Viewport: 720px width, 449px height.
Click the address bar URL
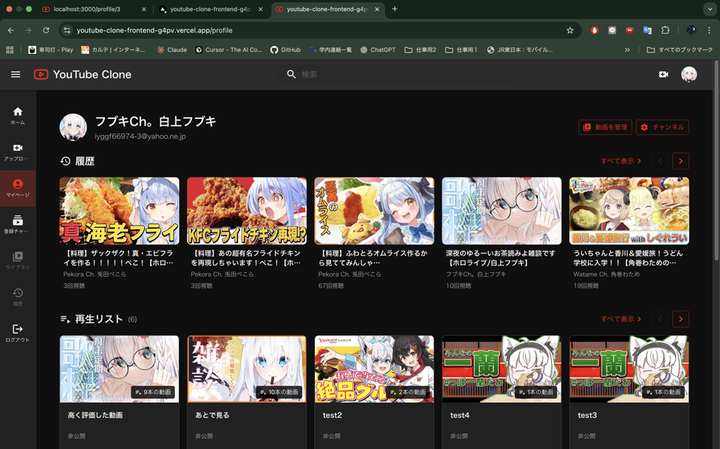(154, 30)
